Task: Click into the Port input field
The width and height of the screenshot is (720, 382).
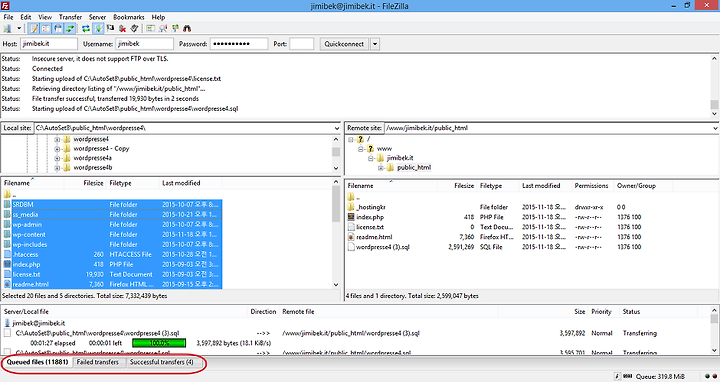Action: [302, 44]
